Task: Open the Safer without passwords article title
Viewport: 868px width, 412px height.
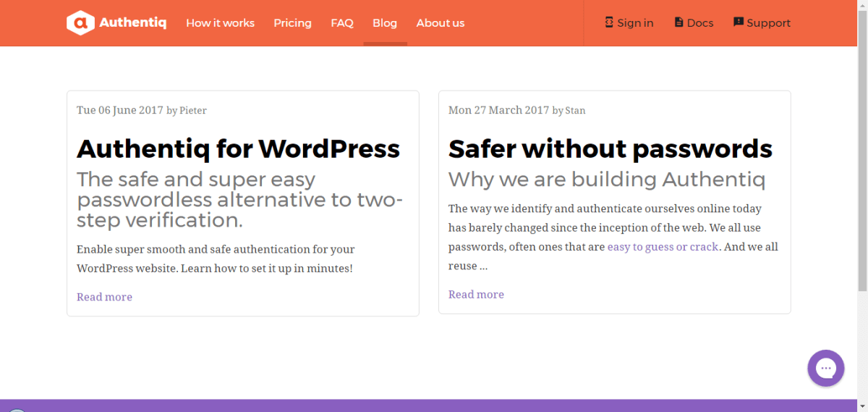Action: tap(610, 148)
